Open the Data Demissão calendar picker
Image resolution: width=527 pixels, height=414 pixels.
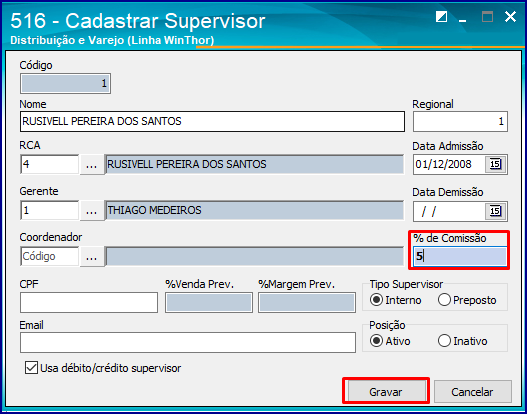[x=495, y=211]
